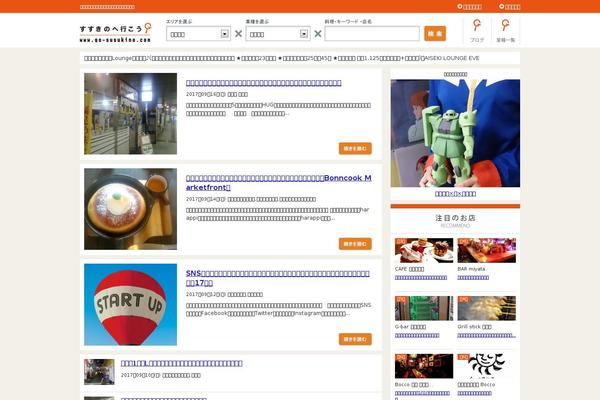This screenshot has width=600, height=400.
Task: Open the small article thumbnail dated 2017/09/10
Action: point(99,372)
